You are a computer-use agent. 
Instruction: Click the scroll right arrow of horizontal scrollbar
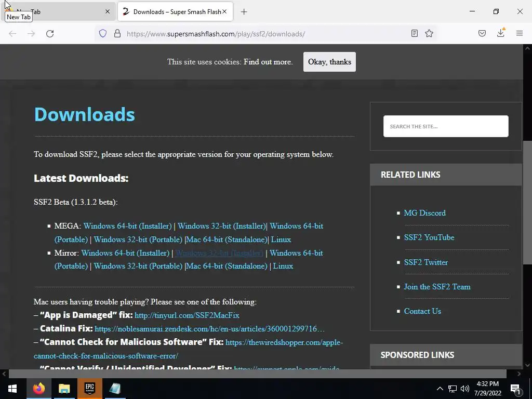pos(519,374)
